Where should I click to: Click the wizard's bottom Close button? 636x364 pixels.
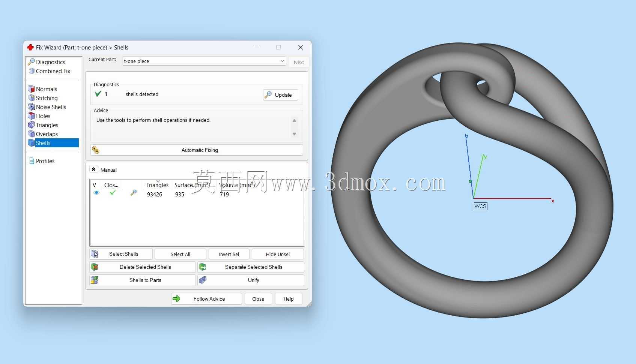click(258, 299)
